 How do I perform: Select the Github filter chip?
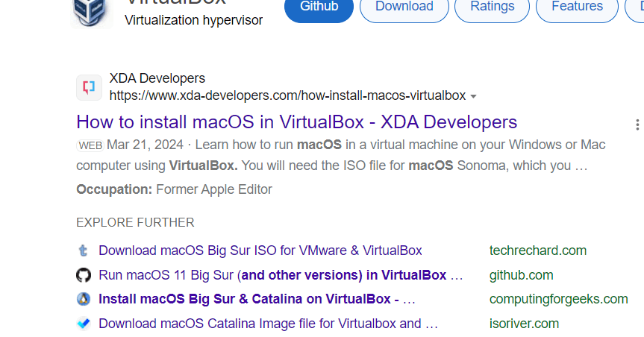(319, 7)
